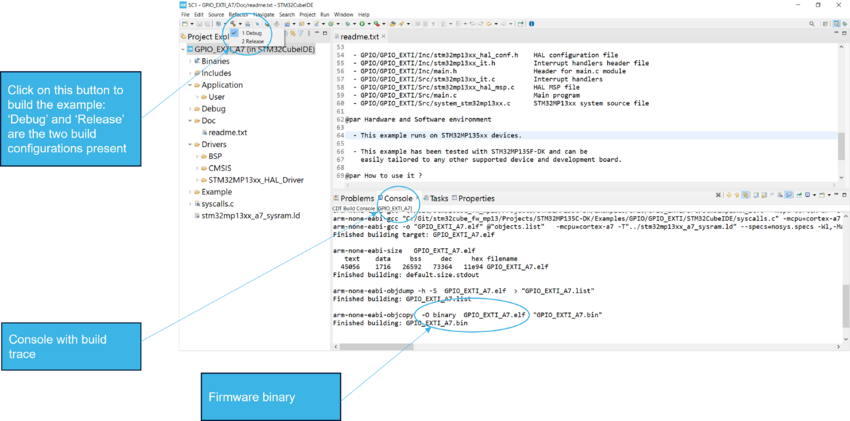Toggle Scroll Lock in the Console toolbar
This screenshot has height=421, width=850.
tap(764, 195)
